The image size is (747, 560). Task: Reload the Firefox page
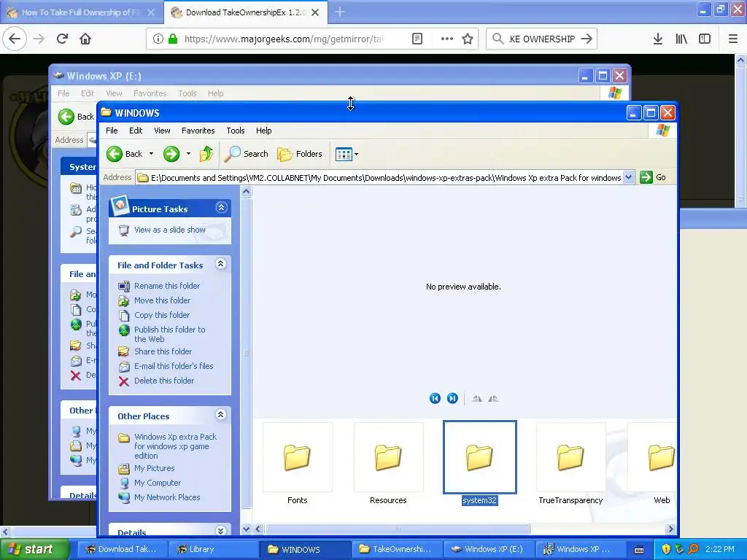point(62,39)
